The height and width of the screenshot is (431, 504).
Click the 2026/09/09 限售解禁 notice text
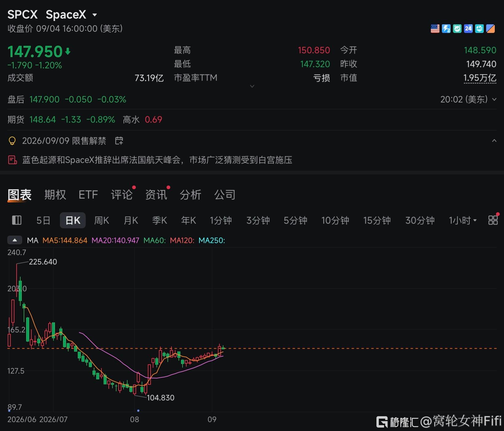pyautogui.click(x=64, y=141)
